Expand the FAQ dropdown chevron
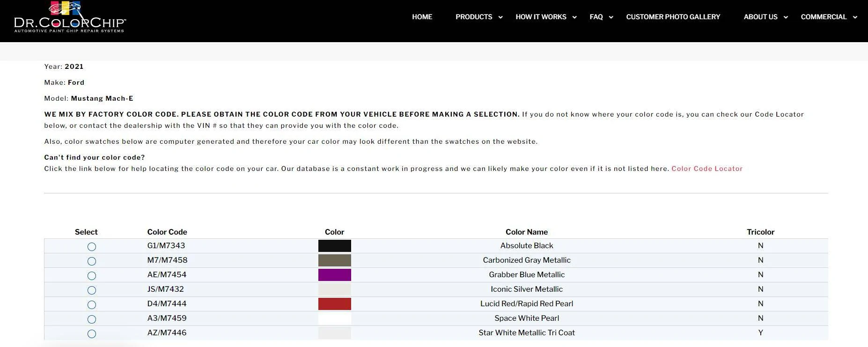 coord(611,17)
